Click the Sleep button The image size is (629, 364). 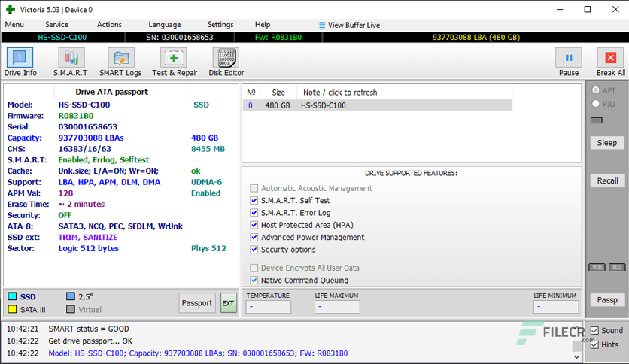(x=607, y=143)
